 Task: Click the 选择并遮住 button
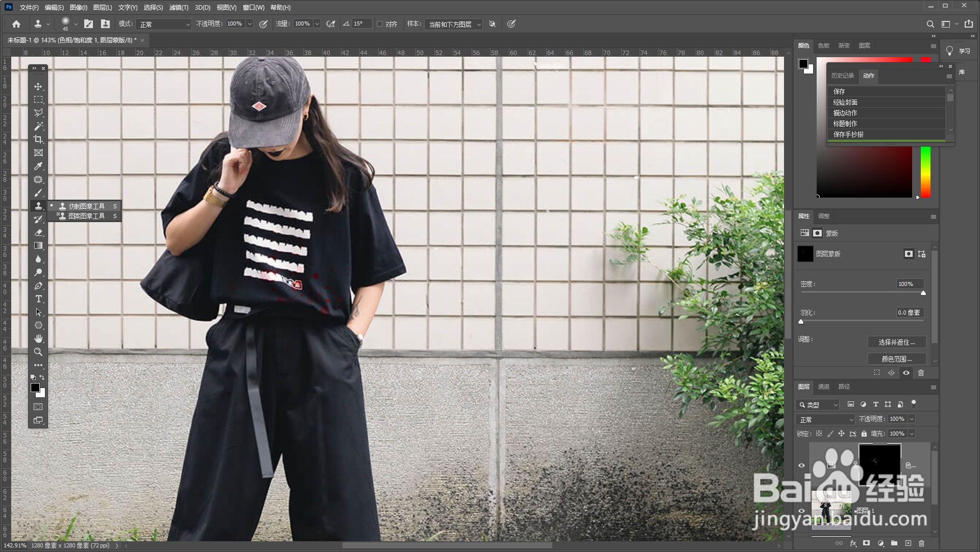click(896, 342)
